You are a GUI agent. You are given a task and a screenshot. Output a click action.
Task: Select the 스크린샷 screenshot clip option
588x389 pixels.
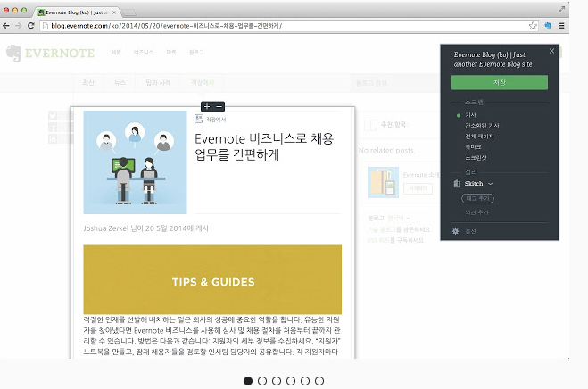[476, 158]
